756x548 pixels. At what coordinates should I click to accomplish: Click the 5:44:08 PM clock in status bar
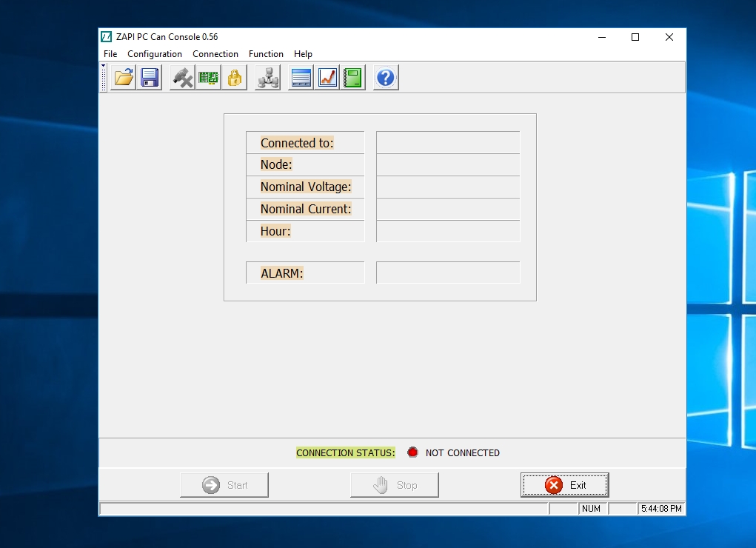(x=661, y=509)
